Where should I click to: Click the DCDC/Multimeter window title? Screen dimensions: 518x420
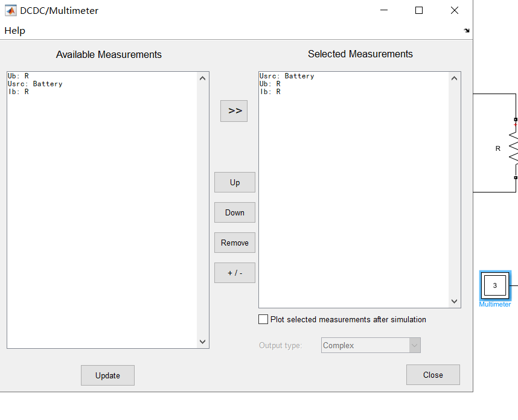coord(58,10)
